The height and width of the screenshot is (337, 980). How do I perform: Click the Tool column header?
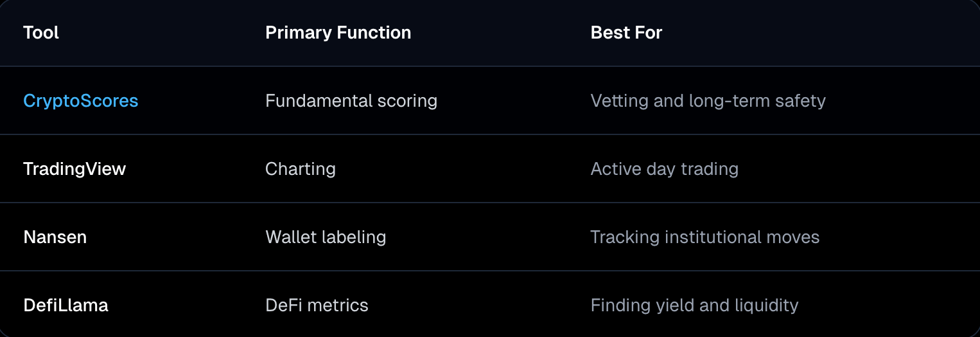tap(41, 33)
